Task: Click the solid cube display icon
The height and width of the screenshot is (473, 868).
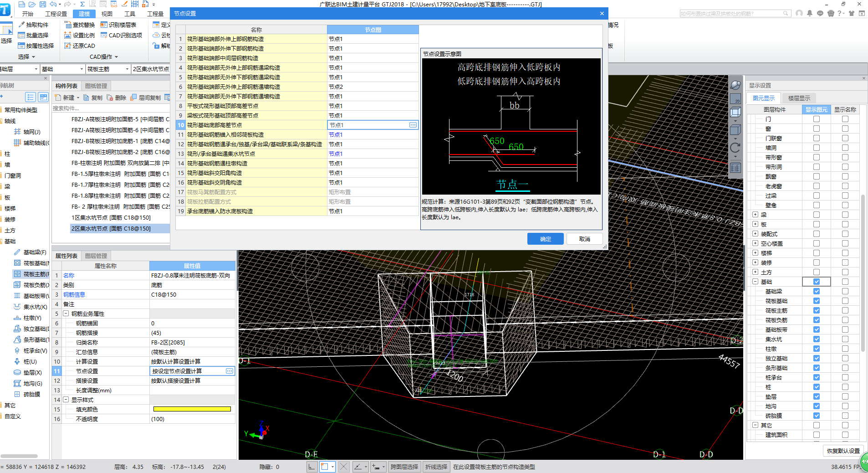Action: tap(735, 130)
